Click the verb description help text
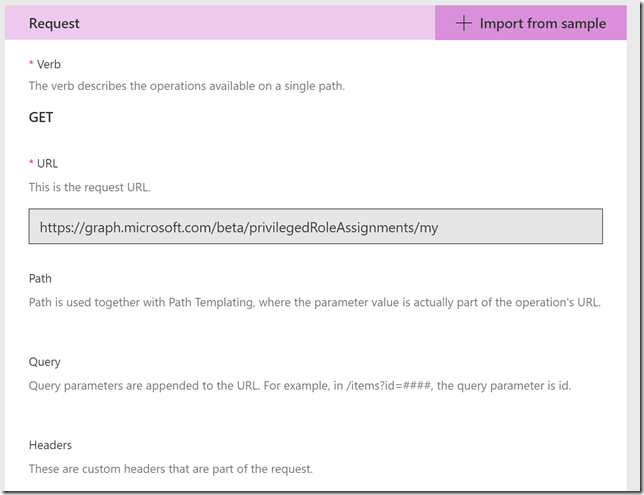Screen dimensions: 644x495 187,86
